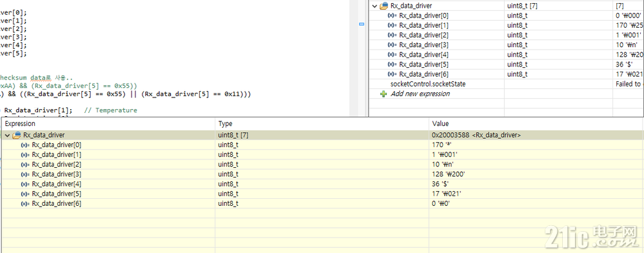Select Rx_data_driver[4] label in lower table

(57, 184)
